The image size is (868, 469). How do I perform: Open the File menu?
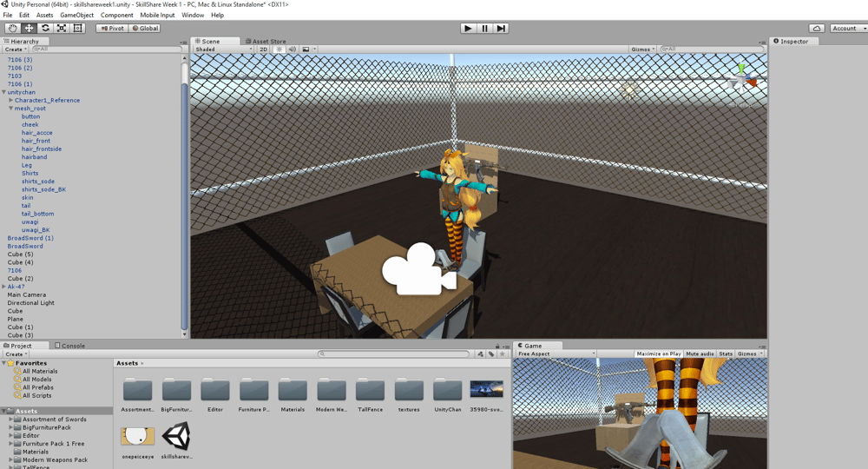click(8, 15)
